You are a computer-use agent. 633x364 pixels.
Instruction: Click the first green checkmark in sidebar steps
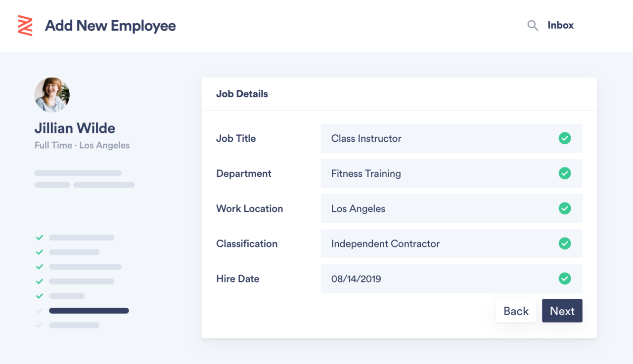40,238
